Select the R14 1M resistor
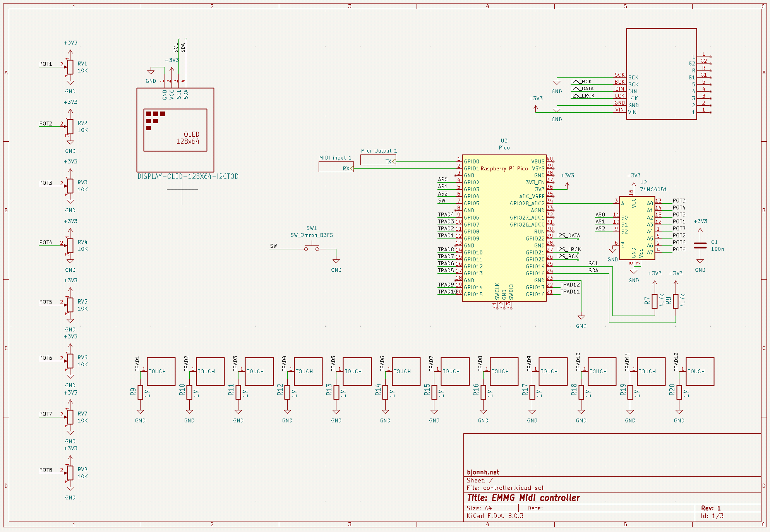Viewport: 770px width, 532px height. 385,392
